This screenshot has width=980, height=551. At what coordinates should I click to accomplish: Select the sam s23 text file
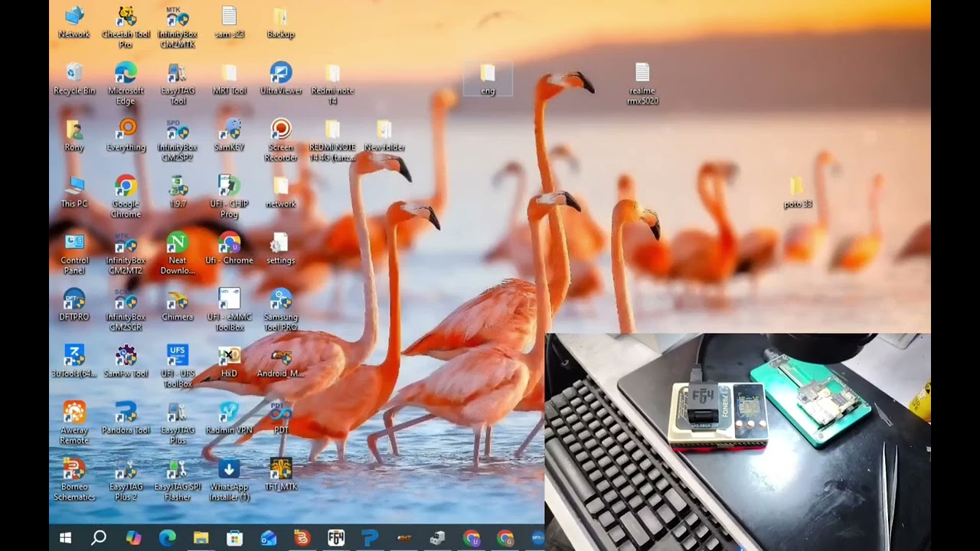pos(229,22)
